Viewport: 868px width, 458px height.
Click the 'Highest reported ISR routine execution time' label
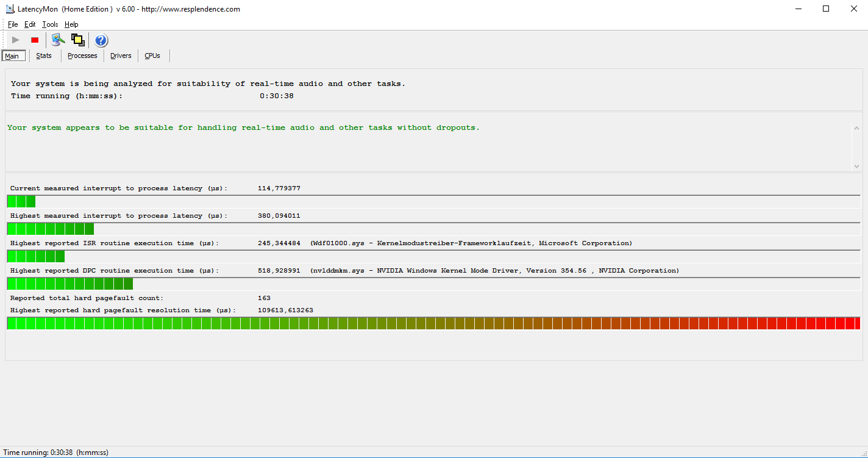(x=115, y=243)
